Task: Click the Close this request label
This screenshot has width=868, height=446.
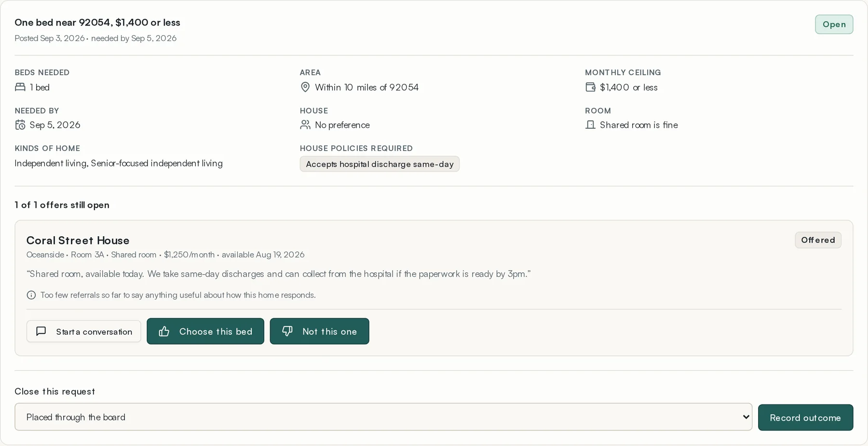Action: pyautogui.click(x=54, y=392)
